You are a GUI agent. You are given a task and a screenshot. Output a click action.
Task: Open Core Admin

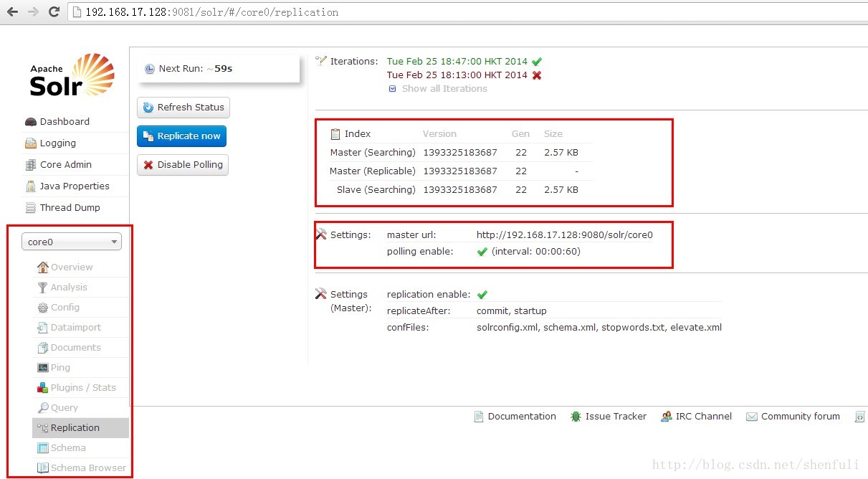coord(66,165)
